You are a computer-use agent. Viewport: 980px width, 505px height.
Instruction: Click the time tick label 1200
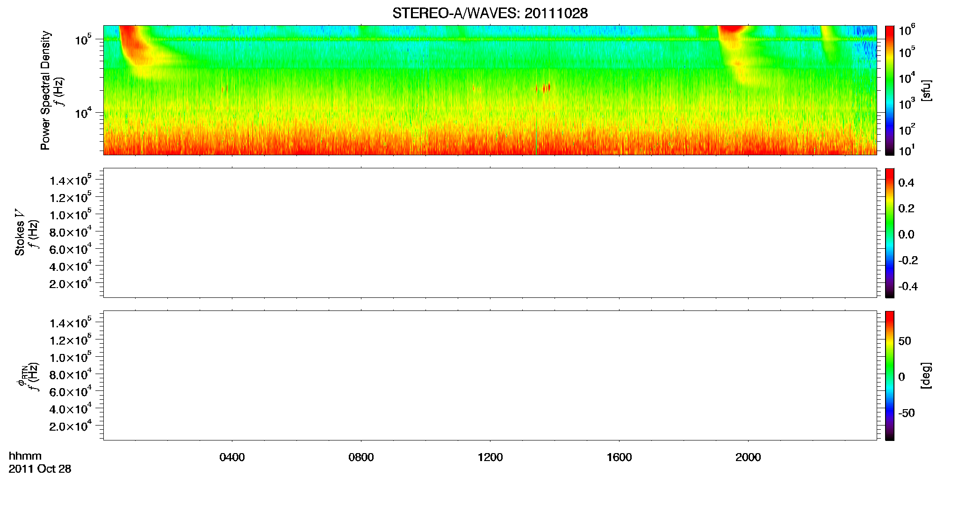[x=490, y=457]
